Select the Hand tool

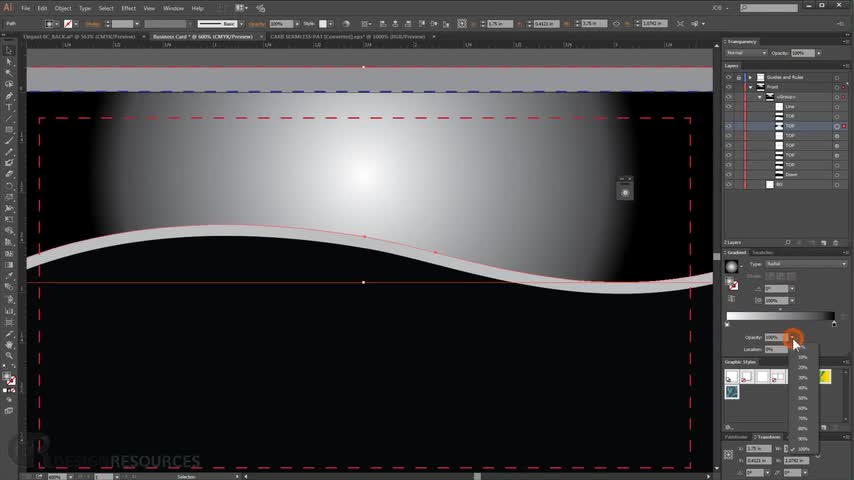click(x=9, y=345)
